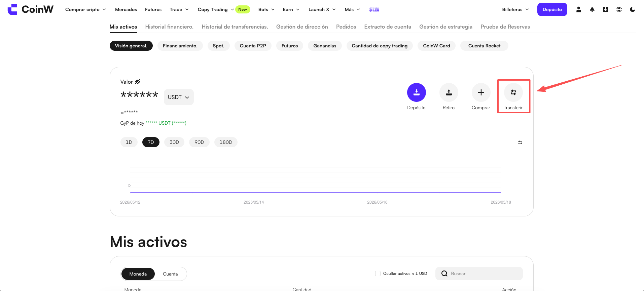Focus the Buscar search field
Viewport: 644px width, 291px height.
tap(479, 274)
